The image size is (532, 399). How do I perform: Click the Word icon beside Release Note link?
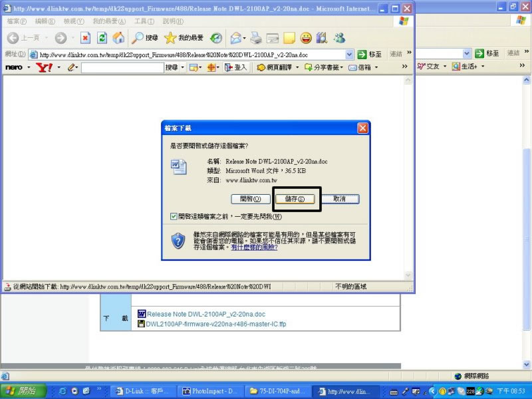(x=142, y=314)
